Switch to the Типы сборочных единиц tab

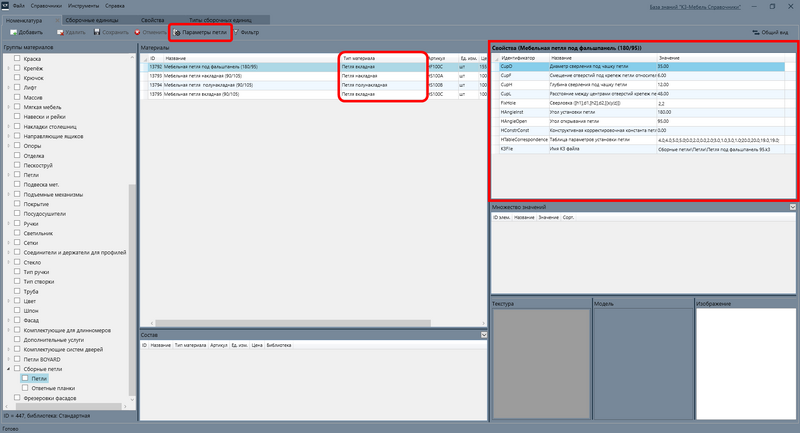(220, 20)
